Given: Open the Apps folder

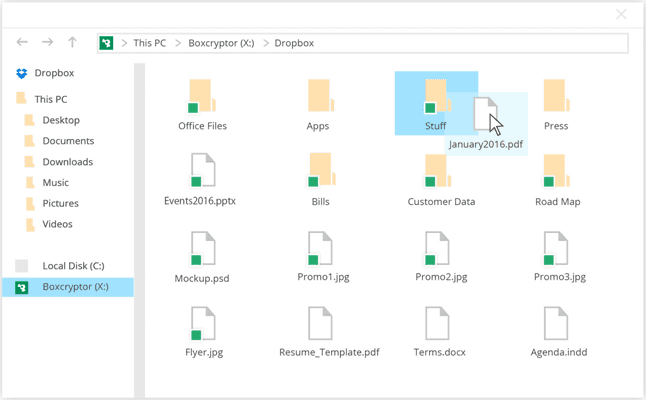Looking at the screenshot, I should pyautogui.click(x=319, y=98).
